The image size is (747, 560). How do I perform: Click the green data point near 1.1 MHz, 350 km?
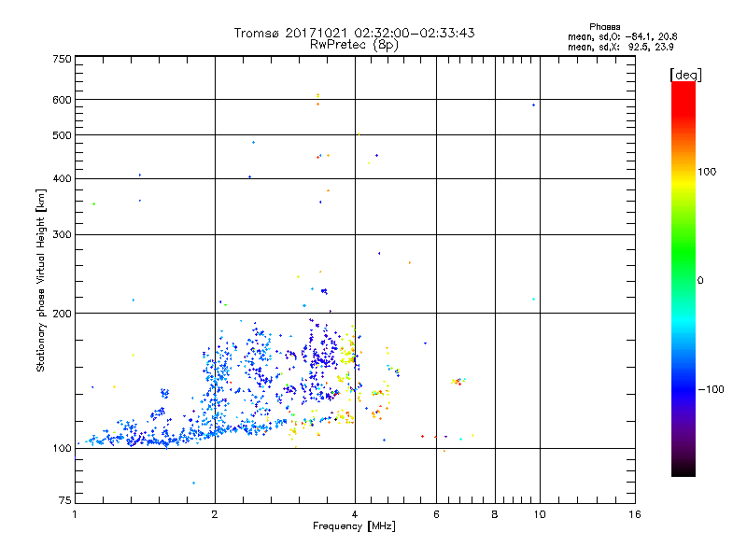94,204
